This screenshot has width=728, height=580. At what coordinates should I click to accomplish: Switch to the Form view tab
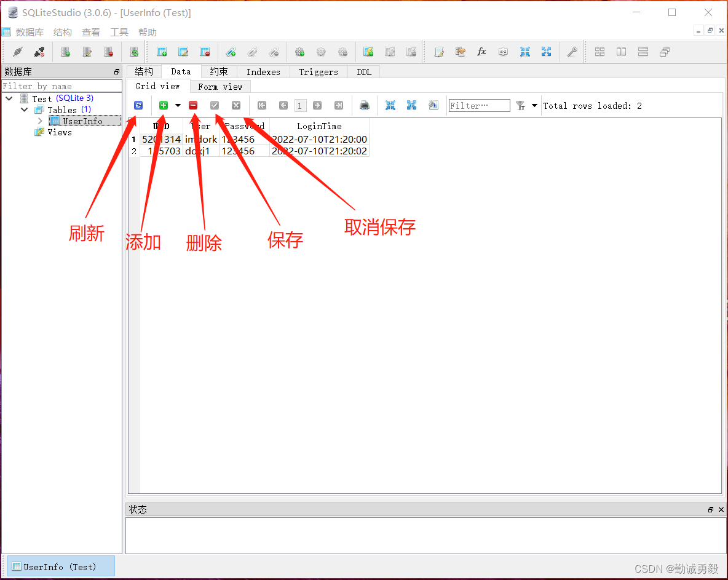pos(220,87)
